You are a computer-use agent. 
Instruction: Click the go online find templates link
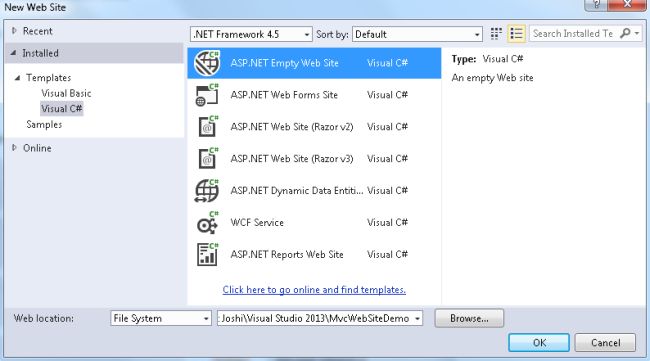314,290
